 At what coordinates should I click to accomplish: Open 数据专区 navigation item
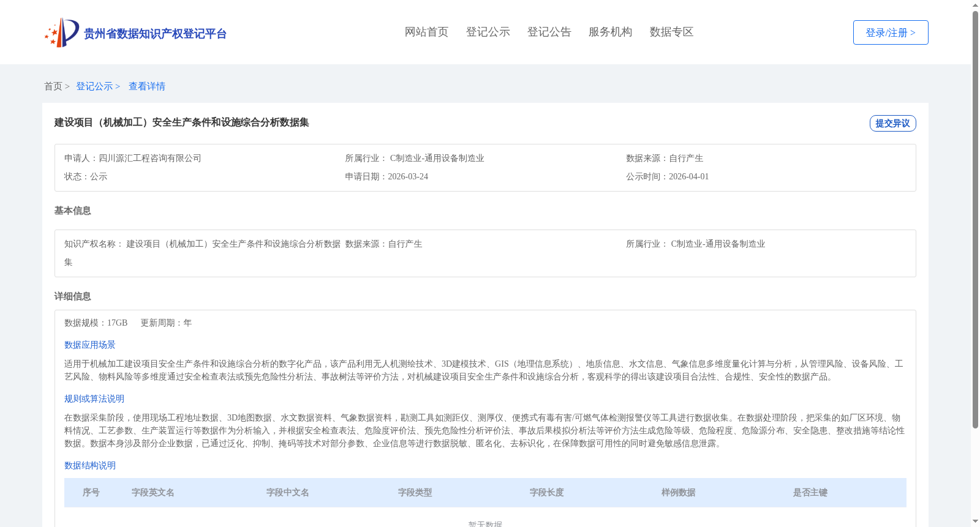click(671, 32)
